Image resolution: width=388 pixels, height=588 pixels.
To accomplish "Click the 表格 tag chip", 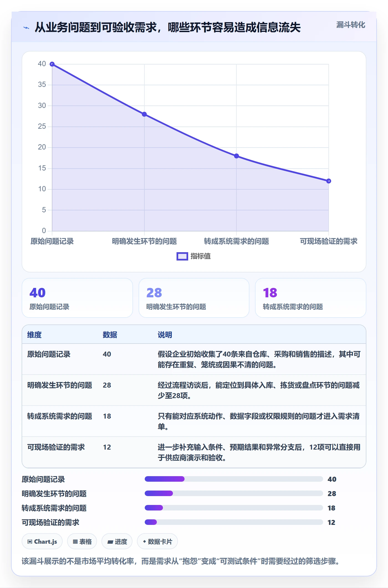I will pos(82,541).
